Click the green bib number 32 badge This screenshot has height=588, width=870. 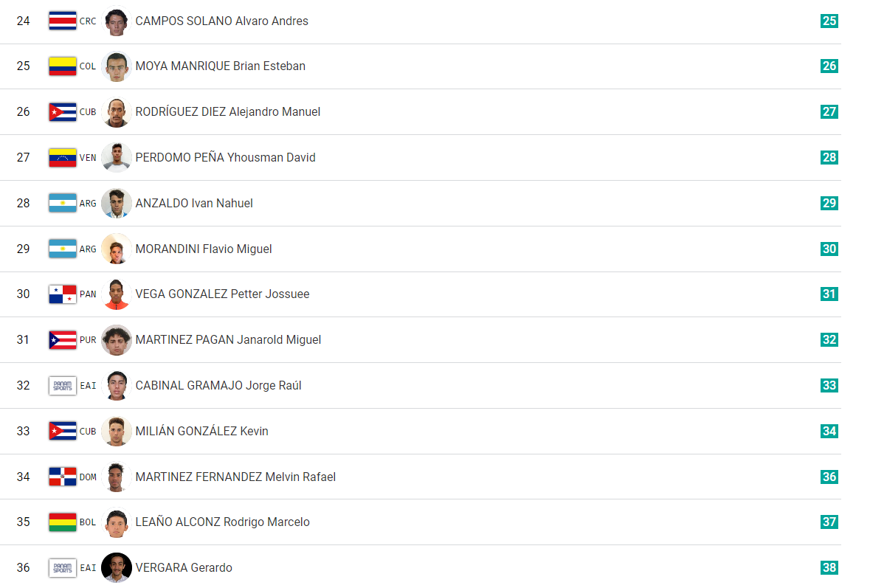coord(829,340)
